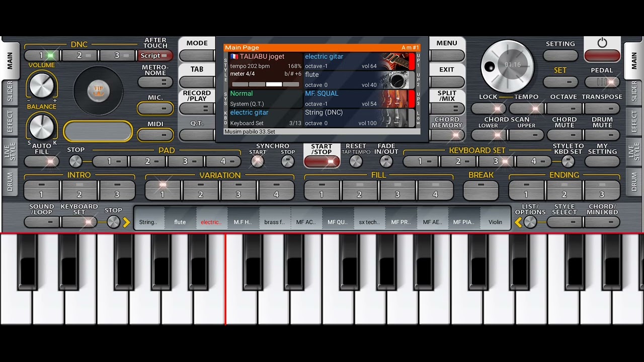Switch to left LIVE STYLE side tab
Viewport: 644px width, 362px height.
tap(9, 152)
